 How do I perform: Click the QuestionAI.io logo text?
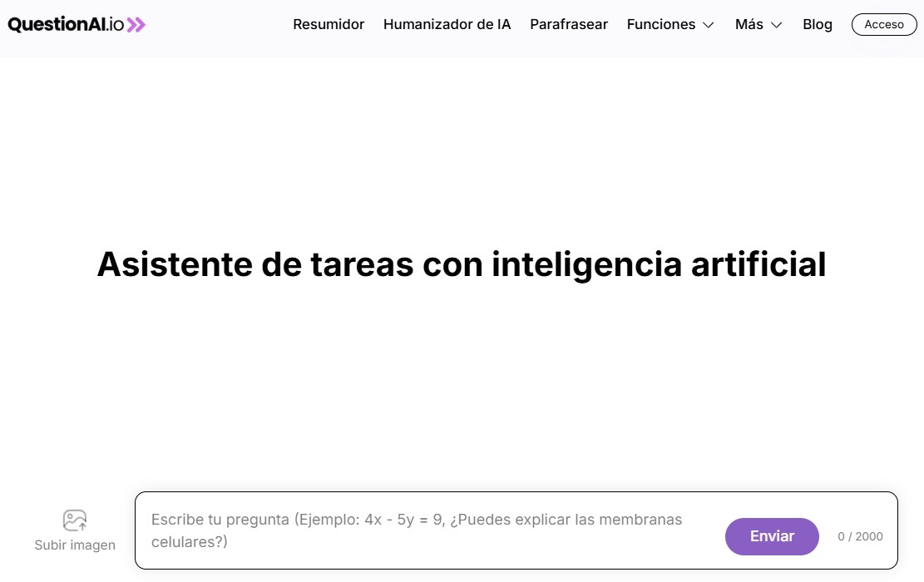66,24
